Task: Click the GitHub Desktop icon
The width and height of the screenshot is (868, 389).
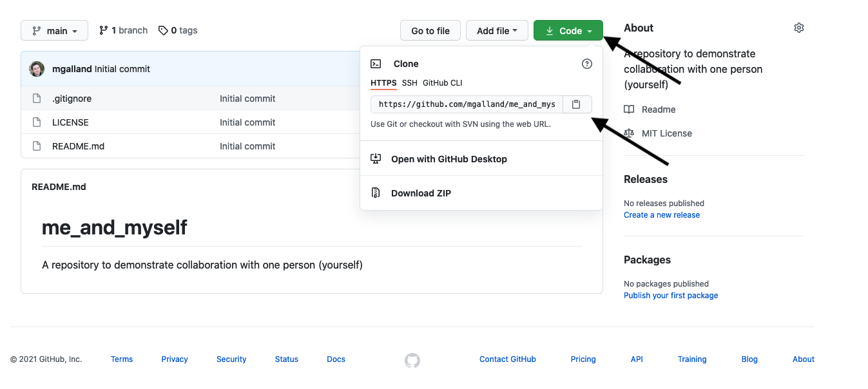Action: click(376, 159)
